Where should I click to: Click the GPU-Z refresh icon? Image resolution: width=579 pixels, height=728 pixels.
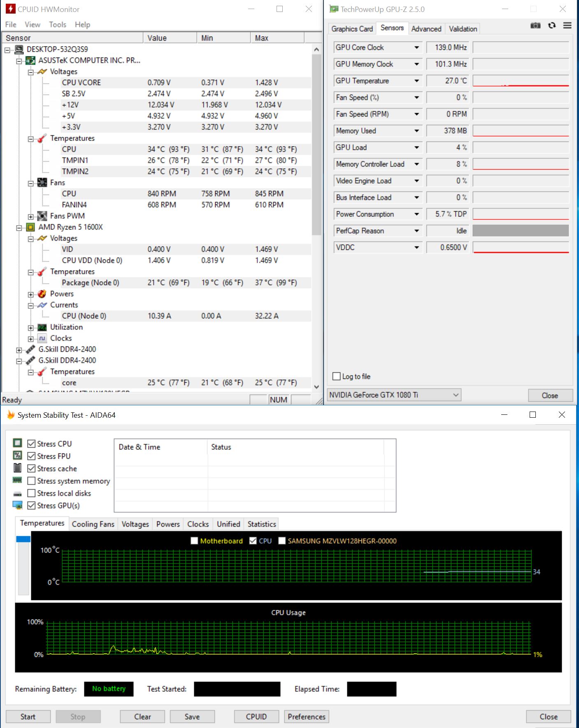coord(552,26)
